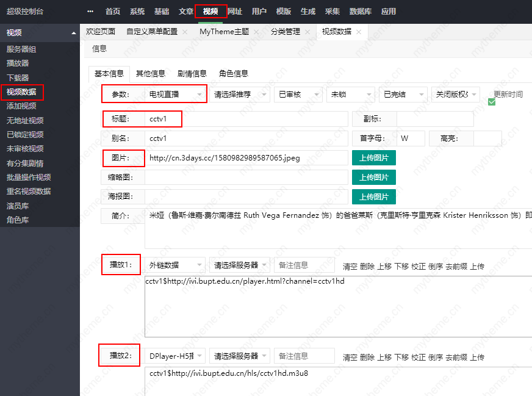Image resolution: width=532 pixels, height=396 pixels.
Task: Toggle the 更新时间 checkbox
Action: (492, 101)
